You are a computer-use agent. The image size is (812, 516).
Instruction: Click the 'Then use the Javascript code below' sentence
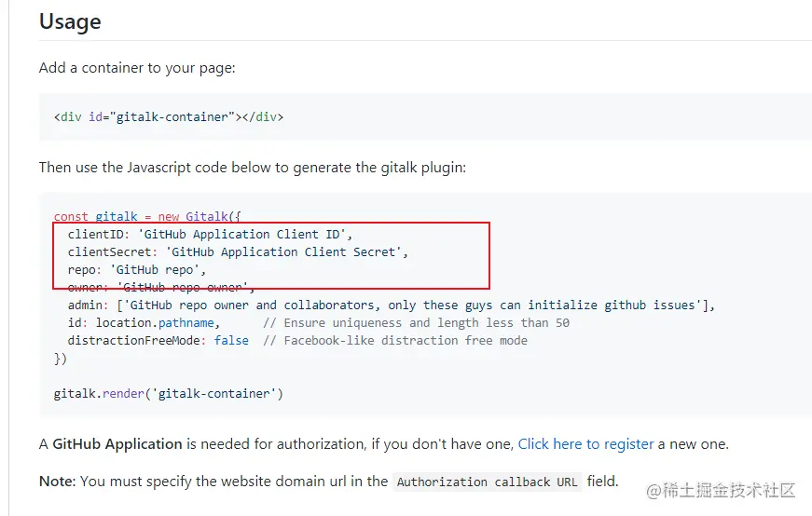pyautogui.click(x=253, y=168)
